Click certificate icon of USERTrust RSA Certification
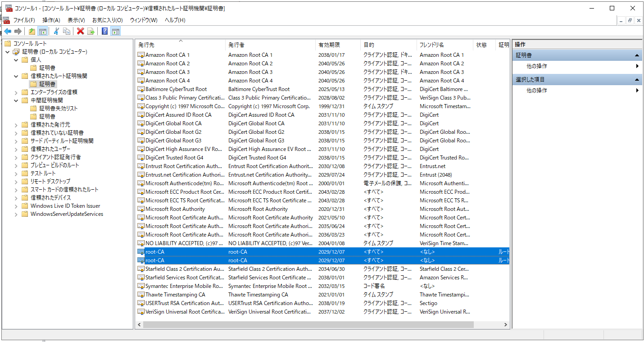The image size is (644, 342). coord(141,303)
